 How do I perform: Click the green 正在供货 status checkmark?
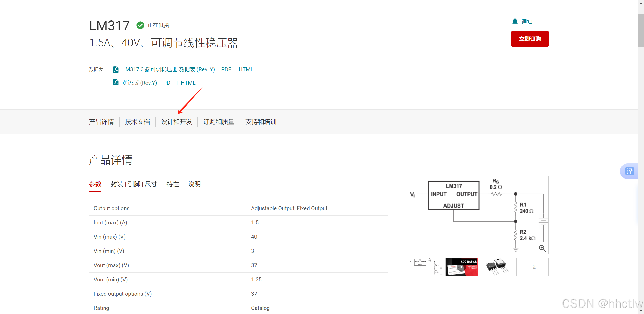click(140, 25)
